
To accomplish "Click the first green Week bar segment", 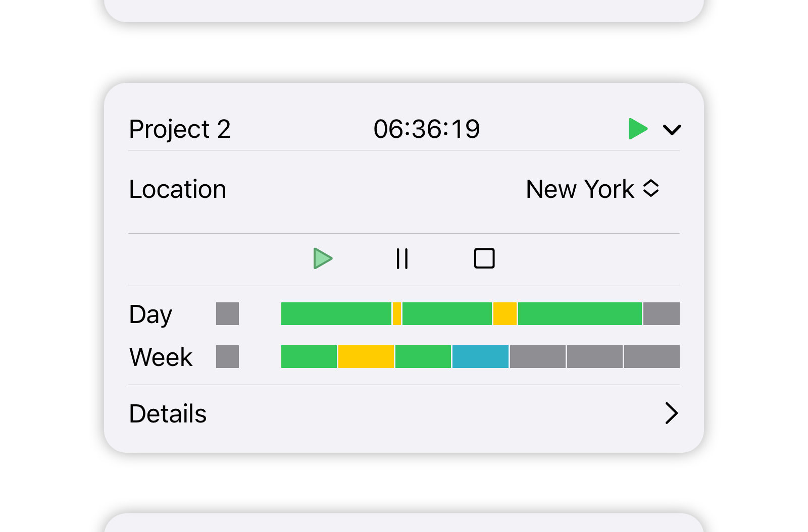I will tap(309, 357).
